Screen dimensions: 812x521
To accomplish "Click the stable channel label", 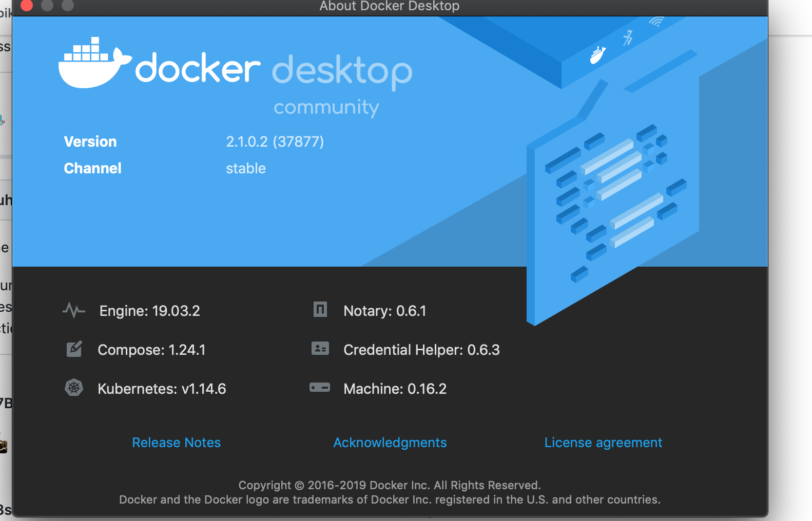I will [x=246, y=168].
